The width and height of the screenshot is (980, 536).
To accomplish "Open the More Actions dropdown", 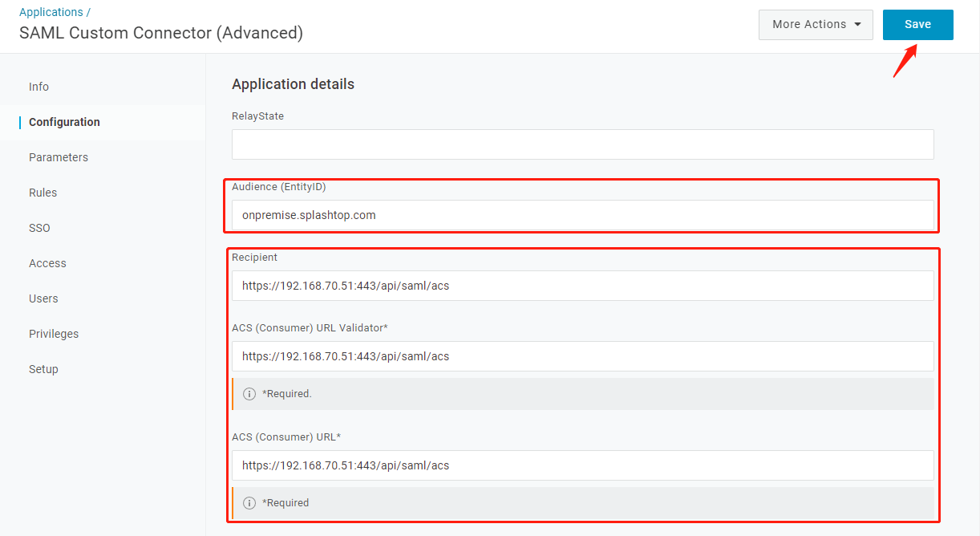I will pyautogui.click(x=816, y=25).
